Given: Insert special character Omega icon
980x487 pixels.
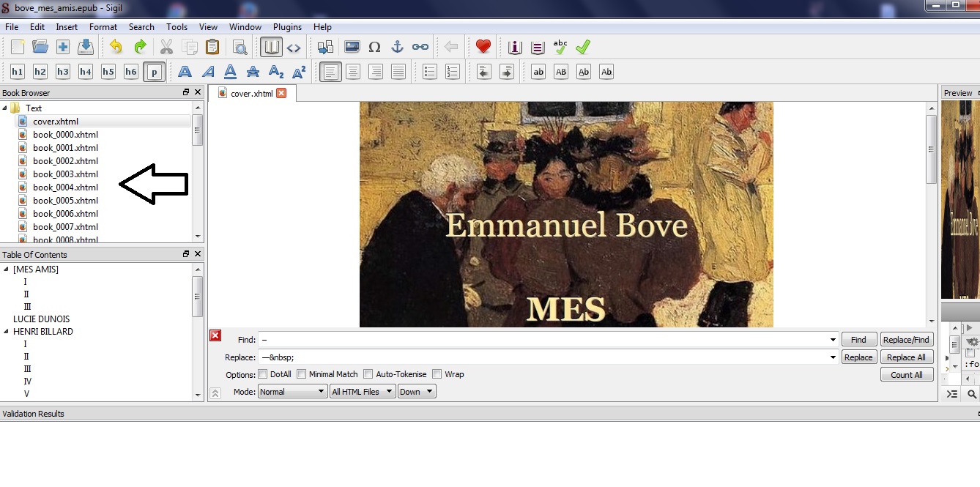Looking at the screenshot, I should click(x=374, y=47).
